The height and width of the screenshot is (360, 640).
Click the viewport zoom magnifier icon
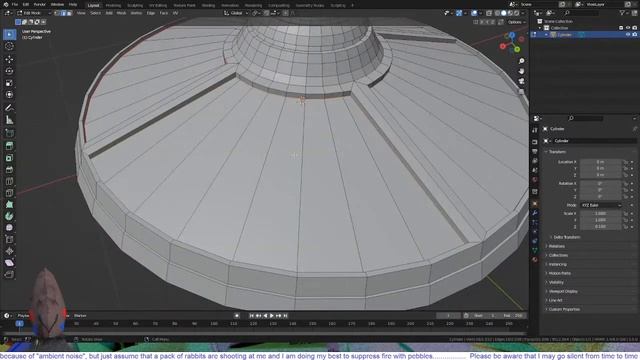(521, 61)
